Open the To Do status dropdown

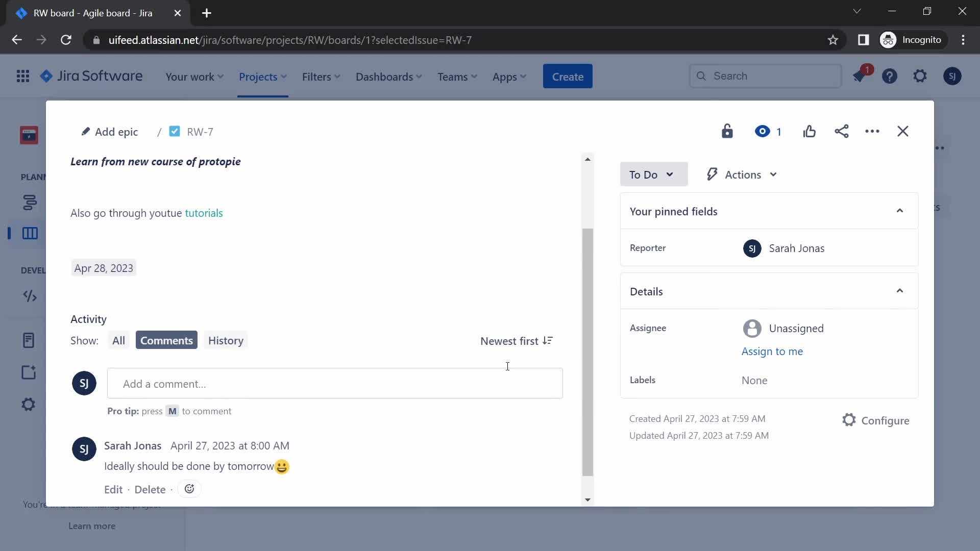coord(650,174)
